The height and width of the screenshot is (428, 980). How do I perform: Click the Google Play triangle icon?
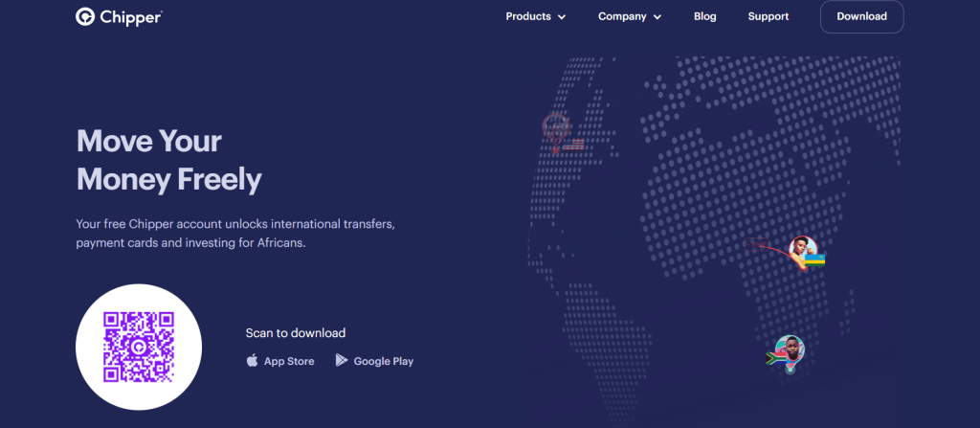tap(342, 360)
